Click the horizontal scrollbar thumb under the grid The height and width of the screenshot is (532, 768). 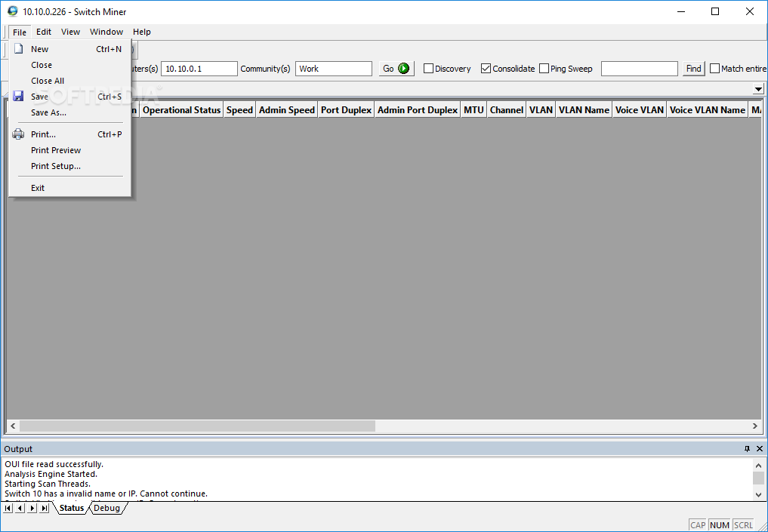pyautogui.click(x=197, y=426)
